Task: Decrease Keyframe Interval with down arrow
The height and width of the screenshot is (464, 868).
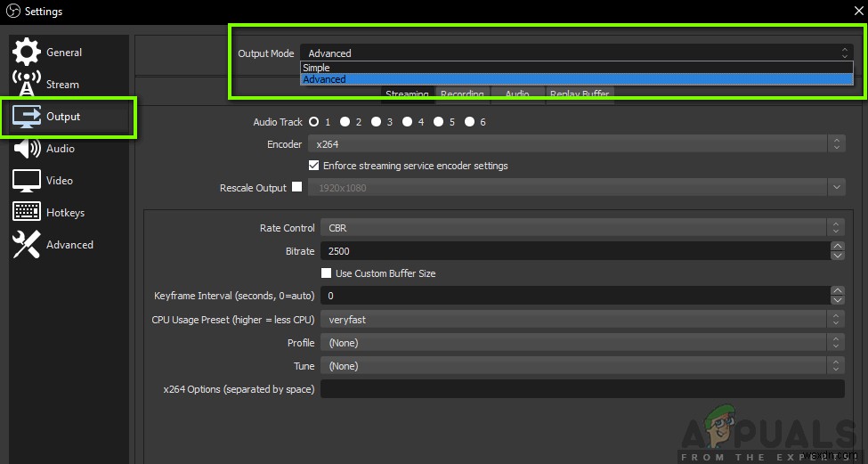Action: tap(838, 300)
